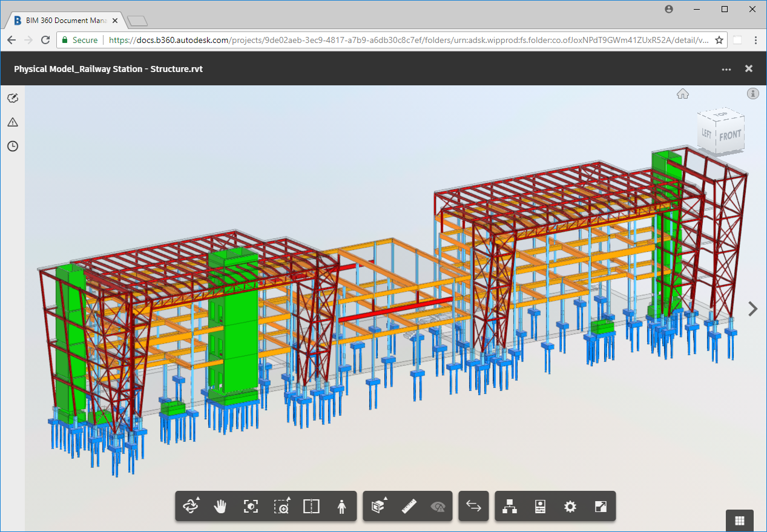Click the FRONT face of view cube
The width and height of the screenshot is (767, 532).
click(x=730, y=136)
